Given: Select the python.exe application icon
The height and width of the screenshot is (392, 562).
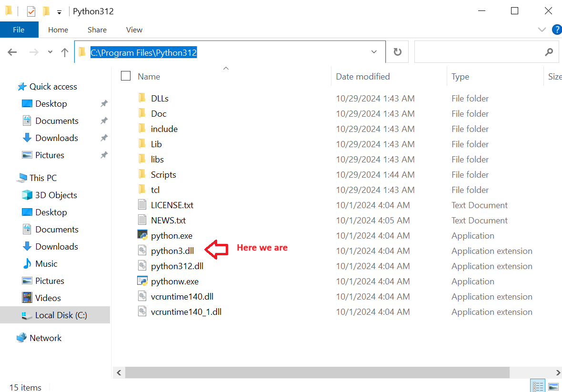Looking at the screenshot, I should (x=142, y=235).
